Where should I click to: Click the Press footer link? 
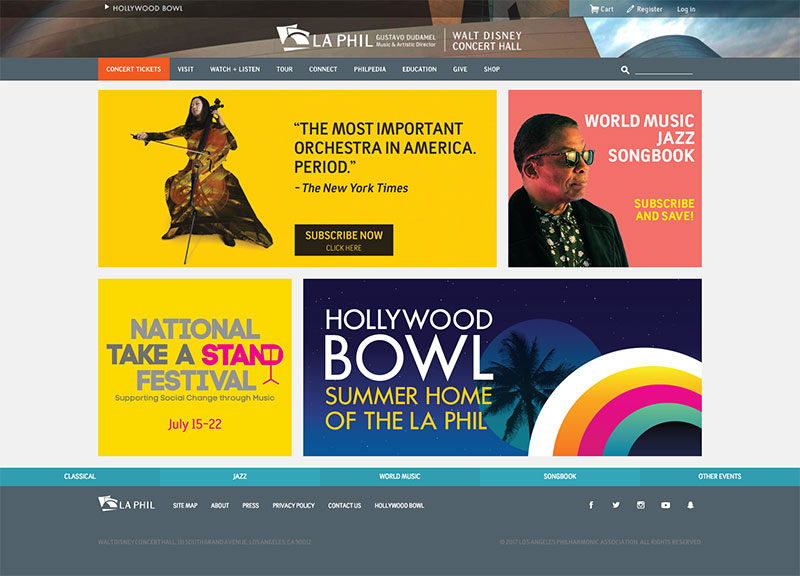click(251, 506)
